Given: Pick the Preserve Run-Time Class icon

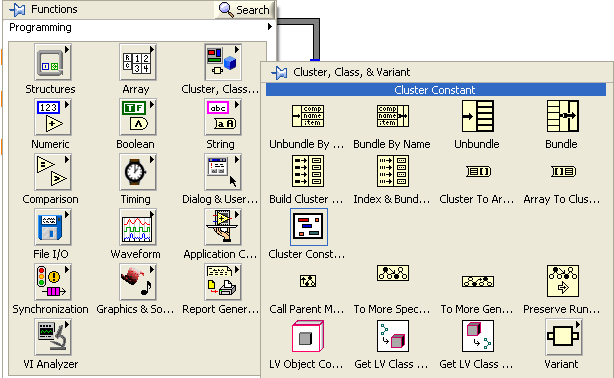Looking at the screenshot, I should pos(563,281).
